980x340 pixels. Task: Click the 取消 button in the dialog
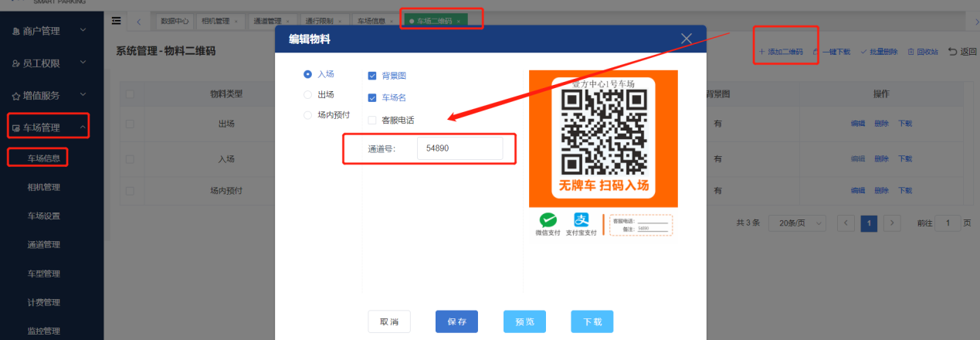(389, 321)
